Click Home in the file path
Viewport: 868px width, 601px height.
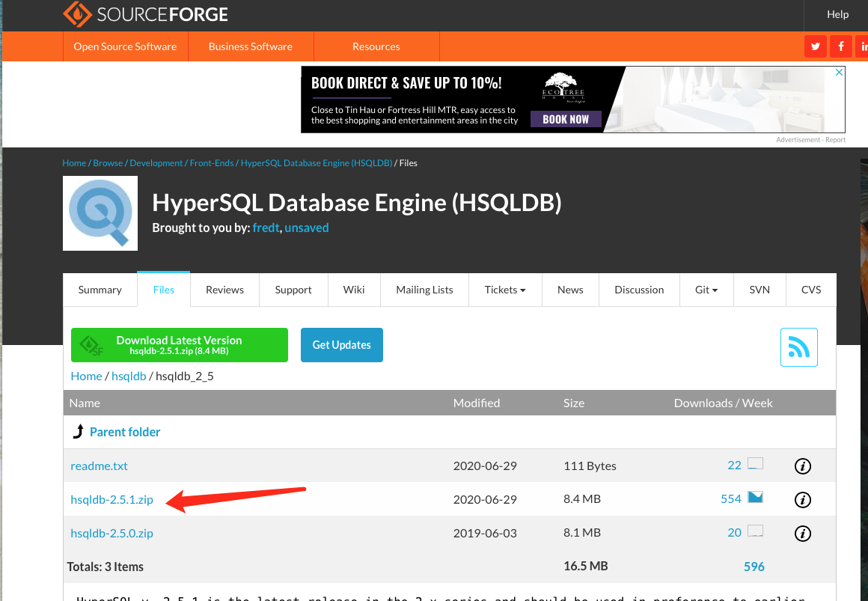tap(86, 376)
